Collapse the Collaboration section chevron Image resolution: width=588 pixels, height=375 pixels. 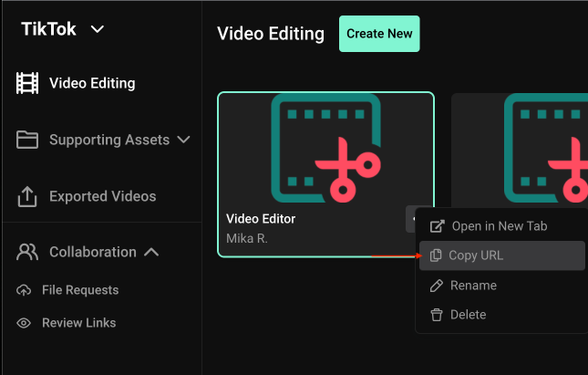151,252
